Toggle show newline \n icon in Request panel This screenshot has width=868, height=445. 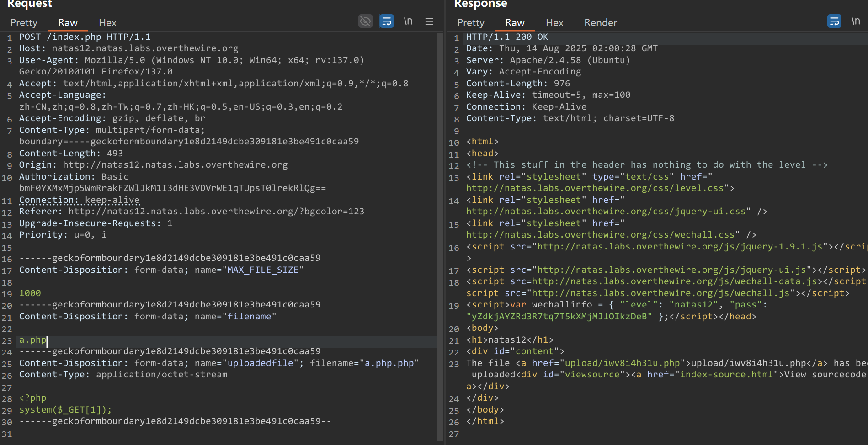coord(408,21)
